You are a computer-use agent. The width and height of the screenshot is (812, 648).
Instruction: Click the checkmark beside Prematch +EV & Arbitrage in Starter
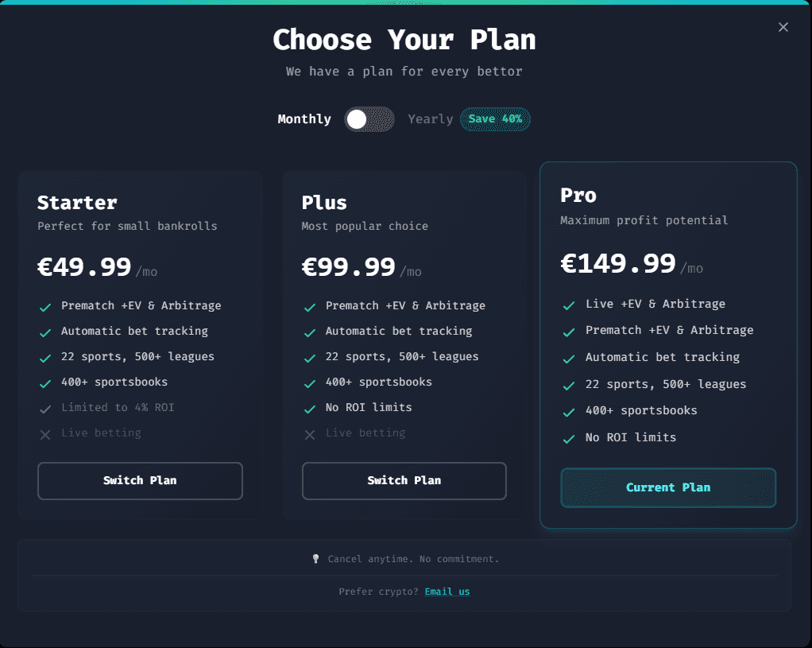[x=45, y=305]
